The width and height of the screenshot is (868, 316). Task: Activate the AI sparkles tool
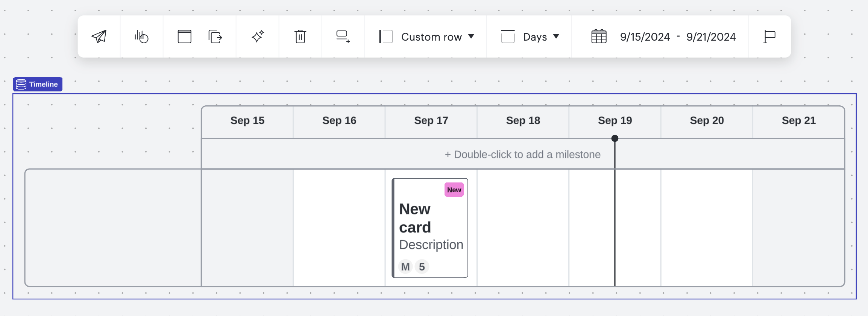(257, 36)
